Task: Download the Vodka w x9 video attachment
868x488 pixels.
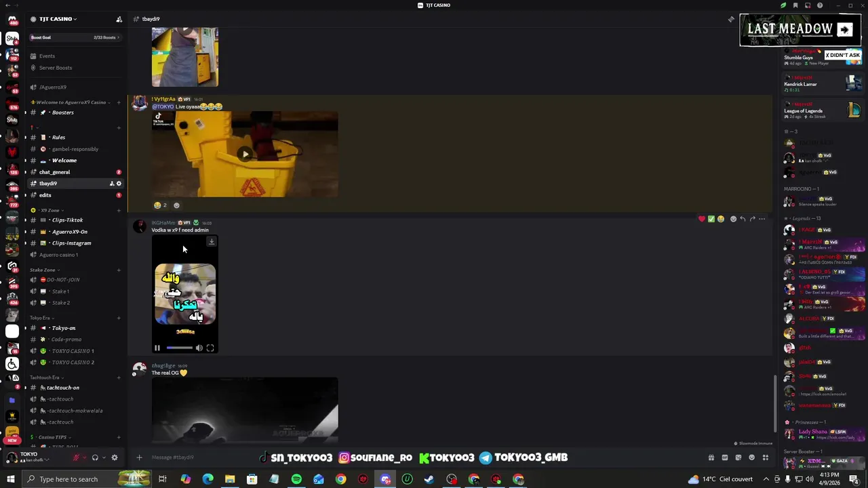Action: point(212,241)
